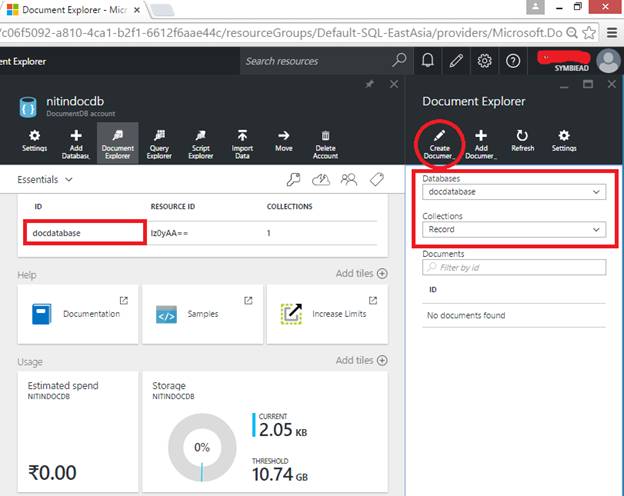Viewport: 624px width, 496px height.
Task: Collapse the Essentials section
Action: click(45, 180)
